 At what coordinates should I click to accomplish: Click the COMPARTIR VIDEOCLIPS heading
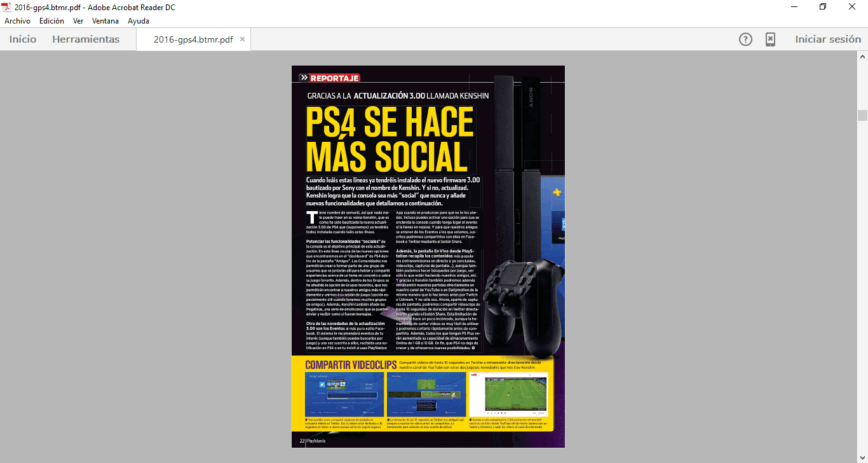coord(351,365)
